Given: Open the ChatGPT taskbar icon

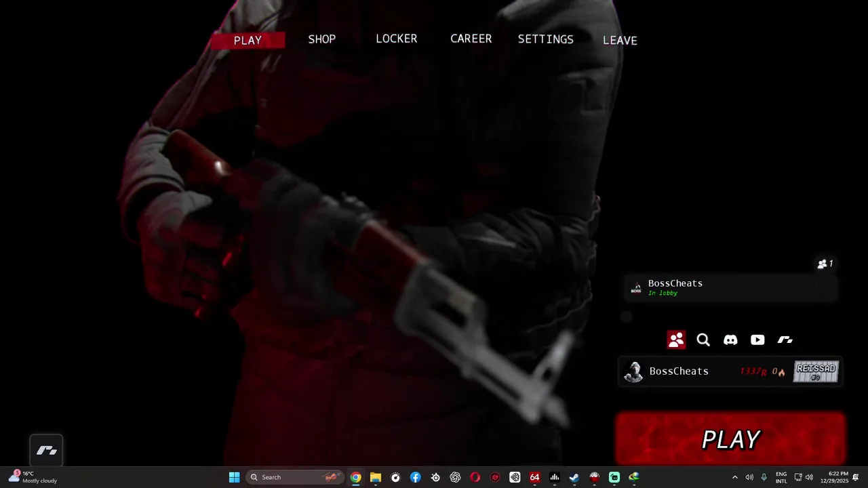Looking at the screenshot, I should pyautogui.click(x=455, y=477).
